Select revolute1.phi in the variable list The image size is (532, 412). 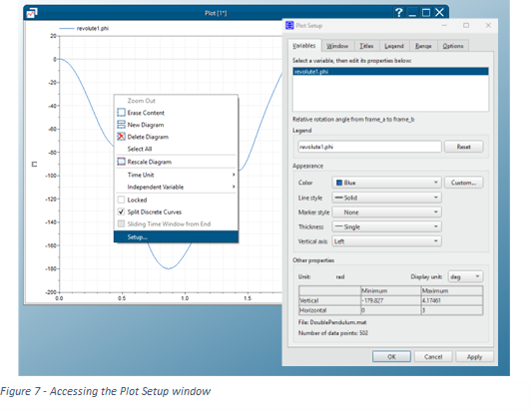[391, 71]
